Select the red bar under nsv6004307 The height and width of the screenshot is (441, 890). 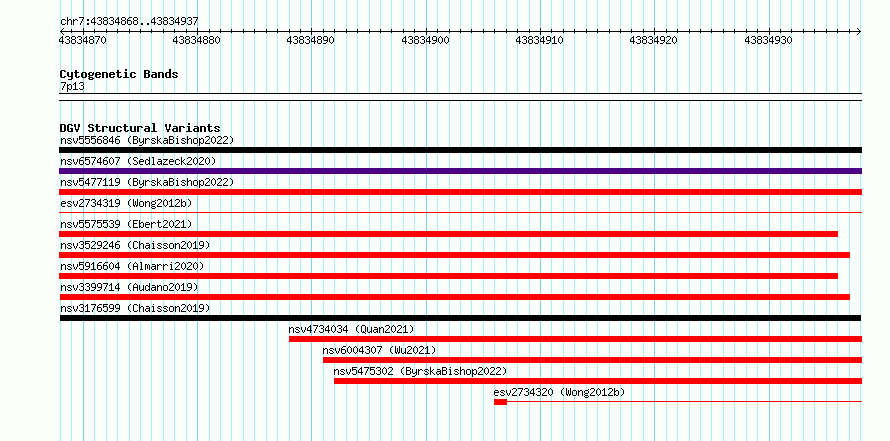pyautogui.click(x=592, y=360)
